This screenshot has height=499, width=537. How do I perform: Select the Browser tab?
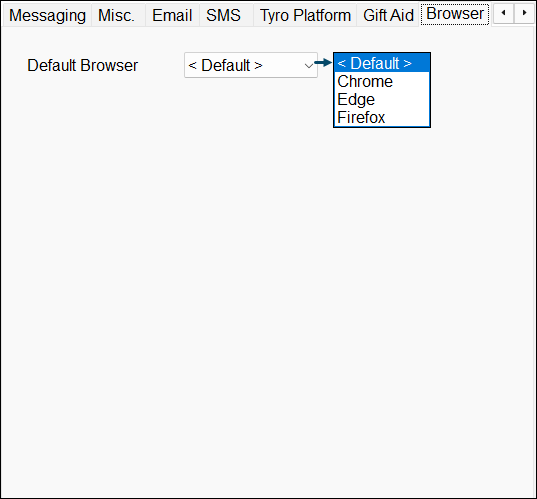tap(455, 14)
